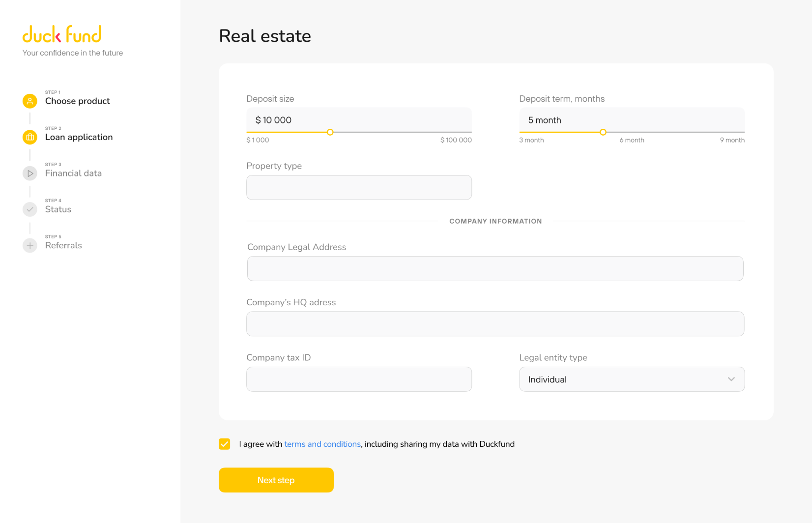Image resolution: width=812 pixels, height=523 pixels.
Task: Click the briefcase icon for Loan application
Action: 30,137
